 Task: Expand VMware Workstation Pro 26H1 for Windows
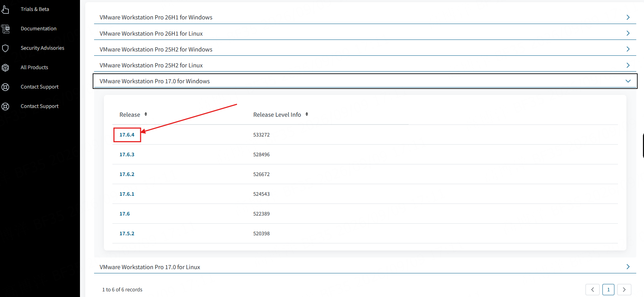point(365,17)
